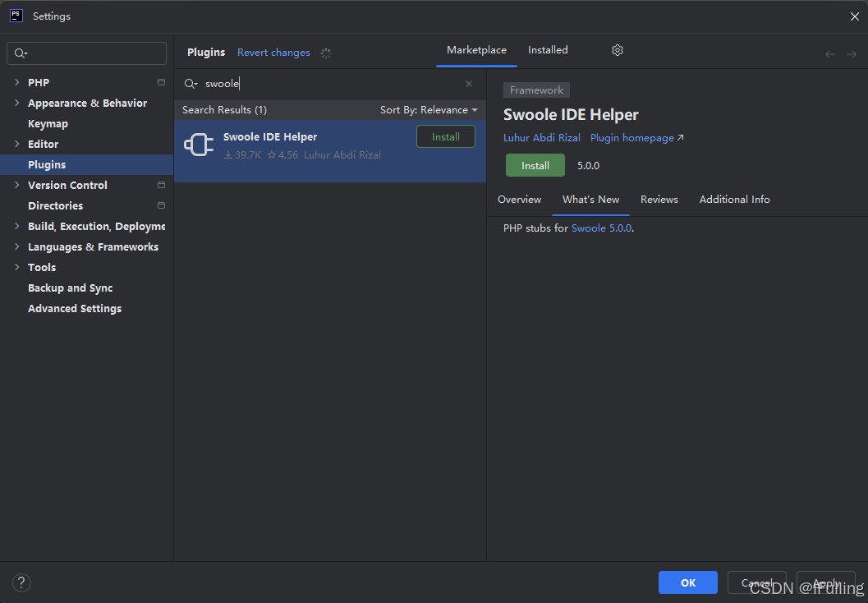Open the plugins gear options menu
Image resolution: width=868 pixels, height=603 pixels.
[x=618, y=50]
